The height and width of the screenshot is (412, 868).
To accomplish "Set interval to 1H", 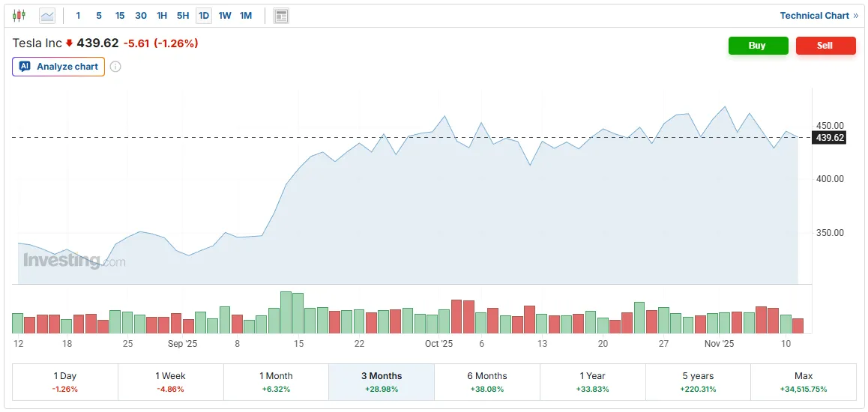I will pyautogui.click(x=162, y=16).
